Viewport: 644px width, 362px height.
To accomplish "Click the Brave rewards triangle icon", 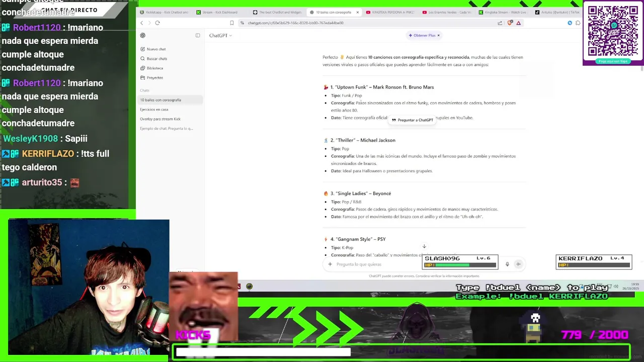I will 518,23.
